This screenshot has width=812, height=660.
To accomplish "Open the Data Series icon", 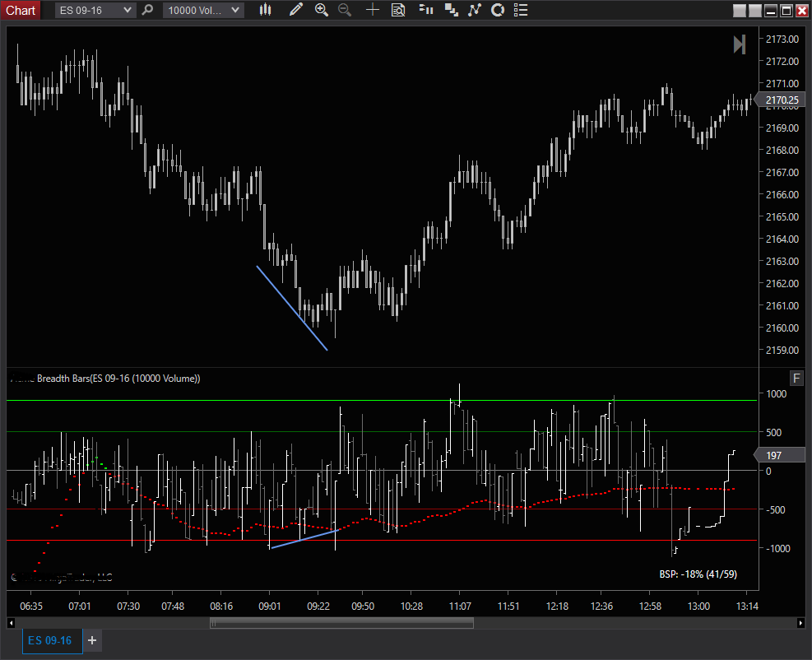I will [x=425, y=11].
